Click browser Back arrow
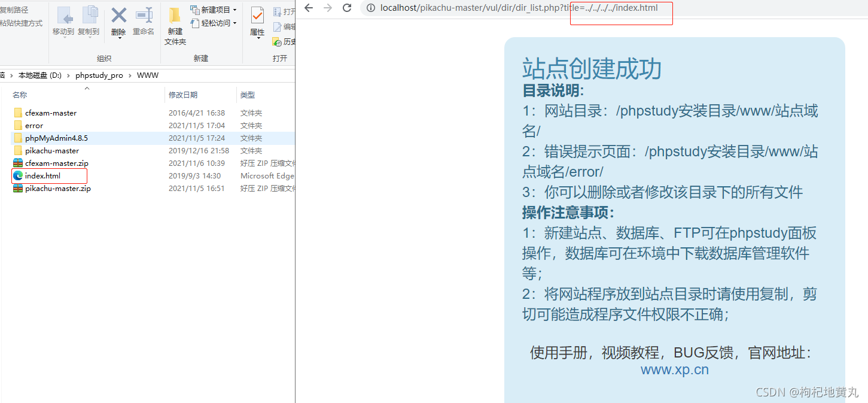The width and height of the screenshot is (868, 403). [x=309, y=8]
